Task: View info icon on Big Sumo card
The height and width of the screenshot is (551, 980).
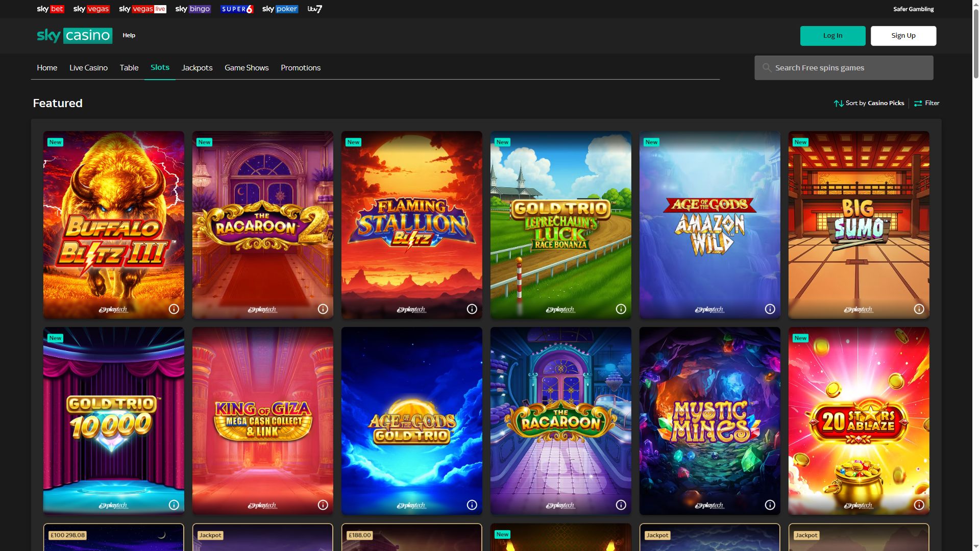Action: point(919,309)
